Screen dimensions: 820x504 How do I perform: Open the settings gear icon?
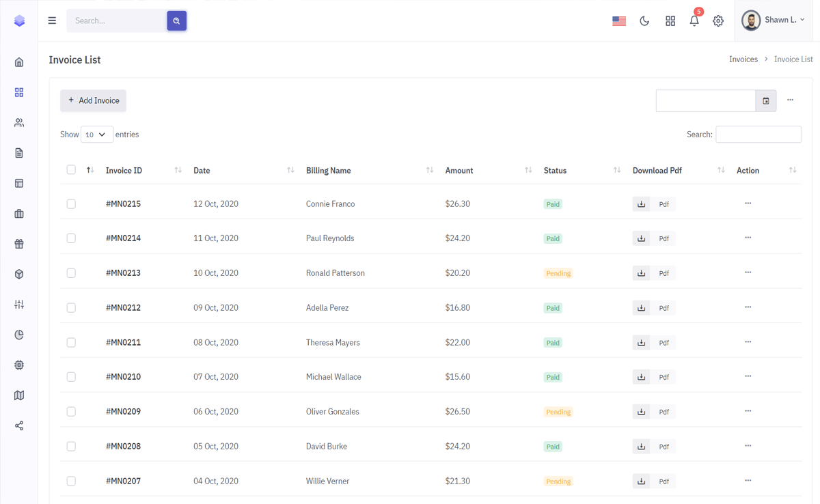718,21
